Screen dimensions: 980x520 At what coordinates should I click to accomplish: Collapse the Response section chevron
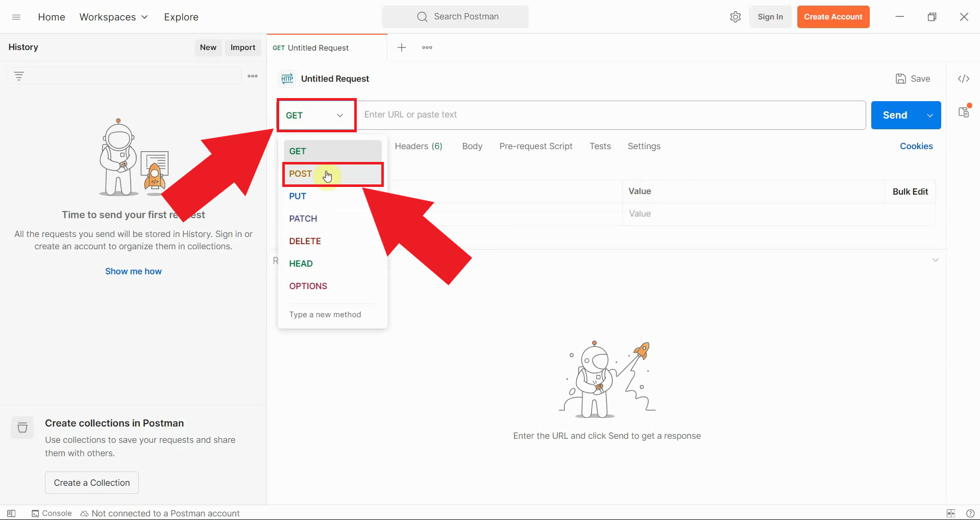(x=936, y=259)
